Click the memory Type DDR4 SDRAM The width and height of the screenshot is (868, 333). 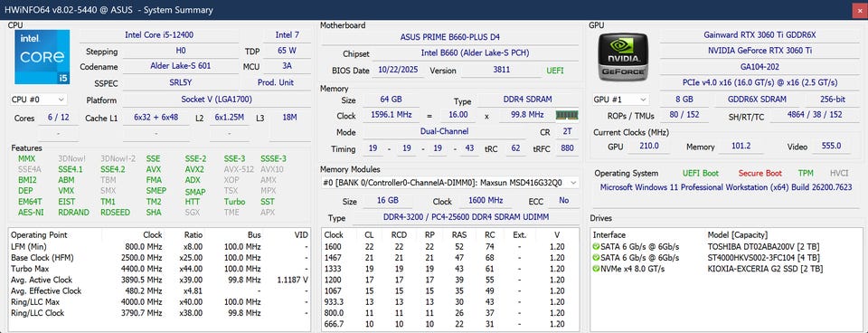coord(528,100)
